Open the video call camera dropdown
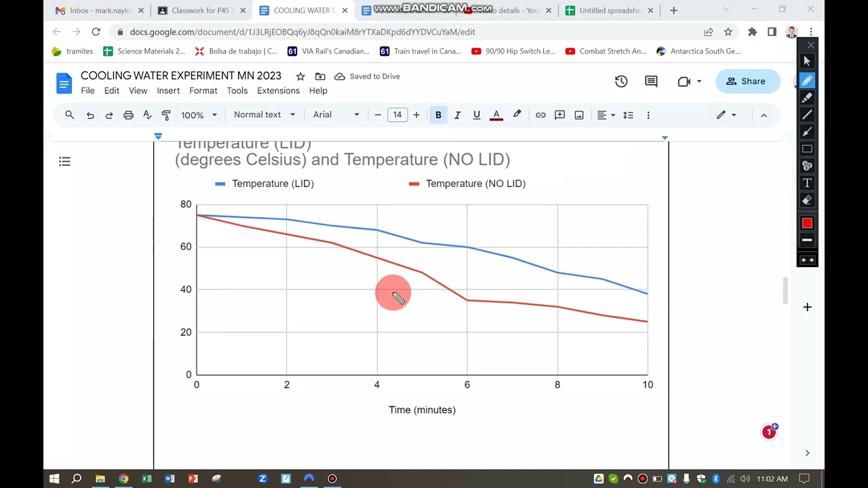 [x=689, y=81]
